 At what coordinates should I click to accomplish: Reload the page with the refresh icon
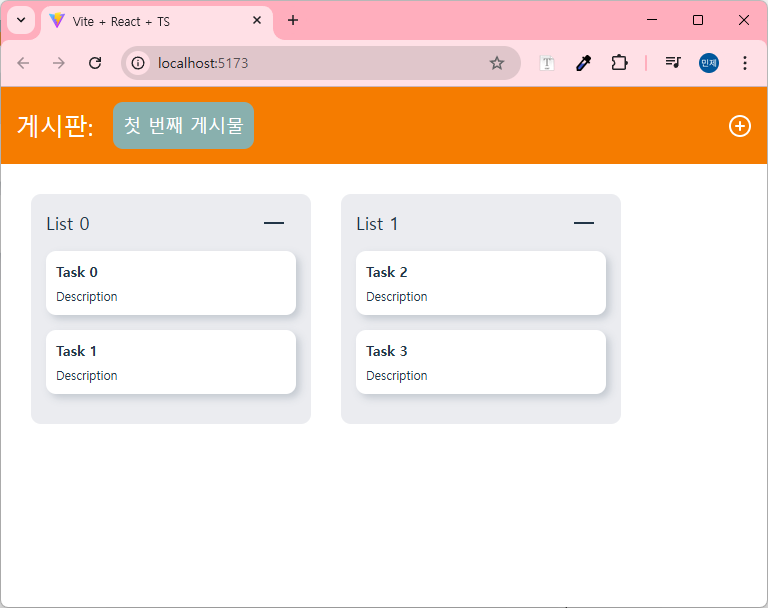coord(95,63)
